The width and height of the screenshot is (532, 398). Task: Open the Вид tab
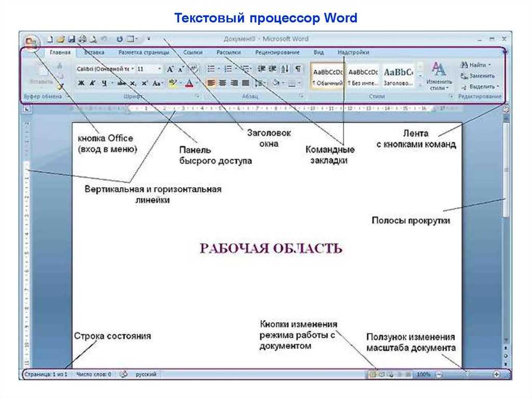tap(318, 52)
